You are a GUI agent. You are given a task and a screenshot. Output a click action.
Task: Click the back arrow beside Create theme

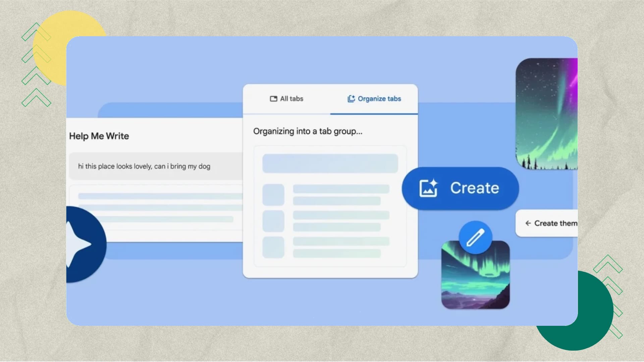528,223
